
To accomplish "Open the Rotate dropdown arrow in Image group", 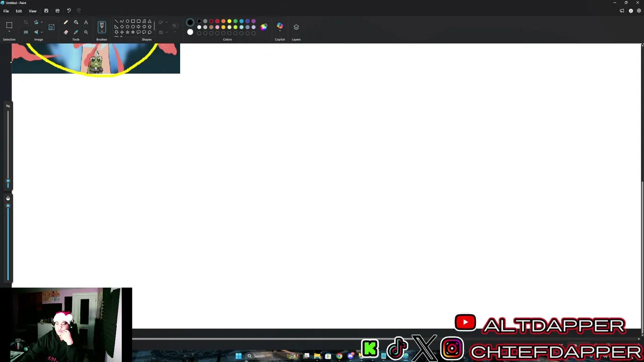I will click(x=41, y=22).
